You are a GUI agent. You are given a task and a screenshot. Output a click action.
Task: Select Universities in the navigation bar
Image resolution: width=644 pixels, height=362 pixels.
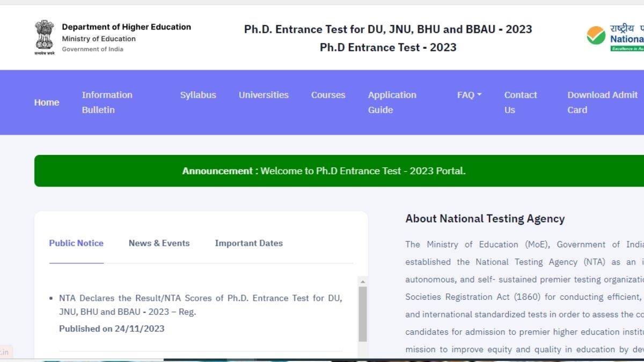264,95
